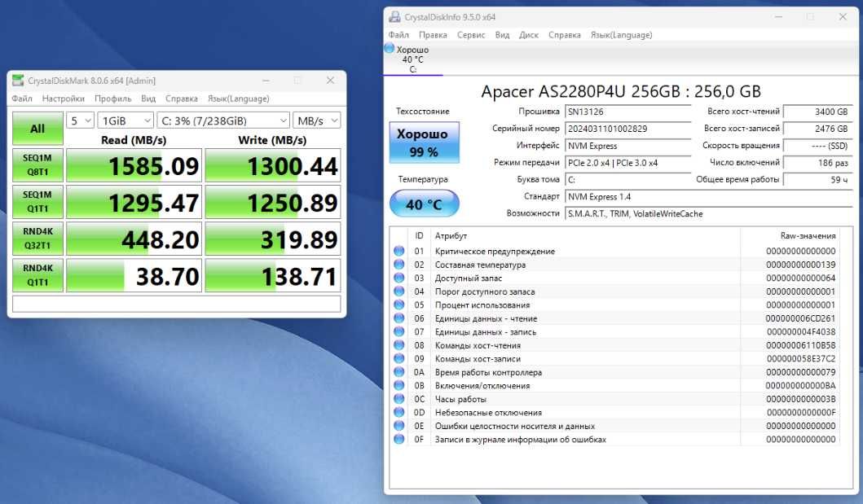Click the status orb for Часы работы
Viewport: 863px width, 504px height.
click(399, 399)
